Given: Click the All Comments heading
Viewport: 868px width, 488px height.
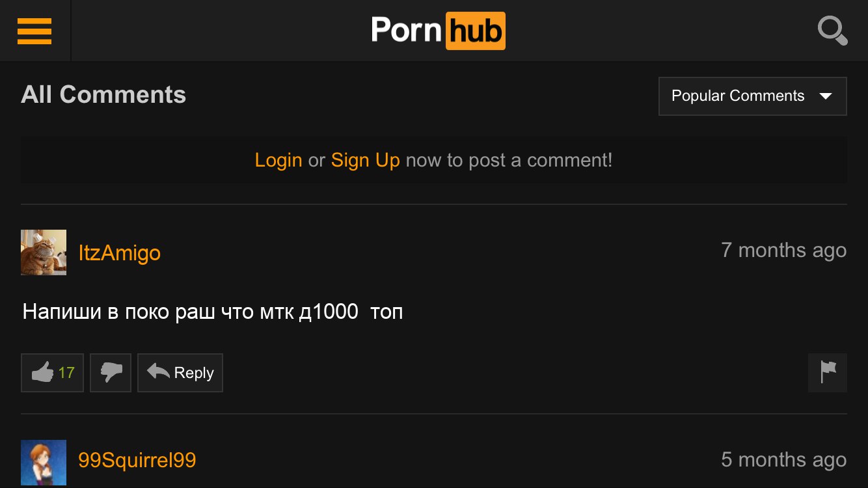Looking at the screenshot, I should tap(103, 95).
